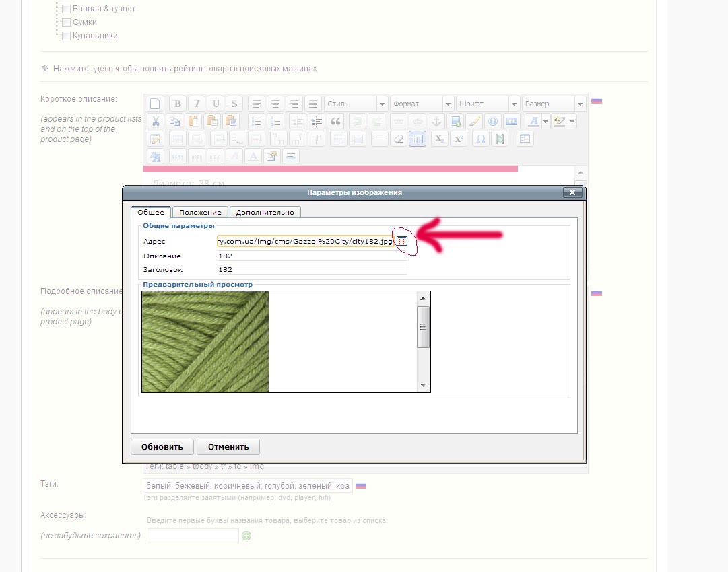
Task: Insert an anchor with the anchor icon
Action: (x=436, y=121)
